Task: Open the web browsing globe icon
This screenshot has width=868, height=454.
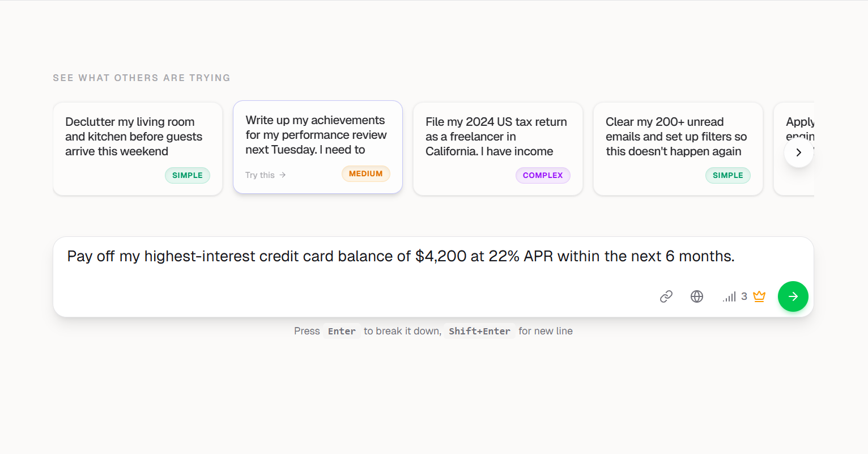Action: click(696, 296)
